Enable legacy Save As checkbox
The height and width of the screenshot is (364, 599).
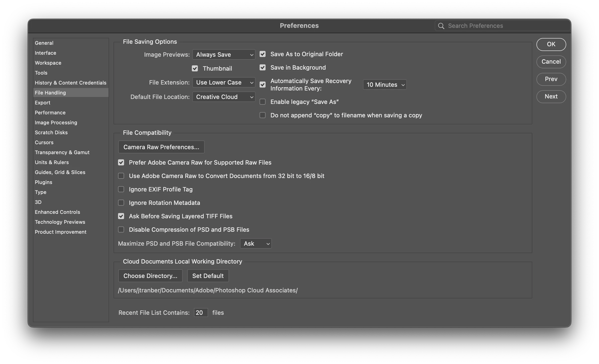[x=262, y=102]
